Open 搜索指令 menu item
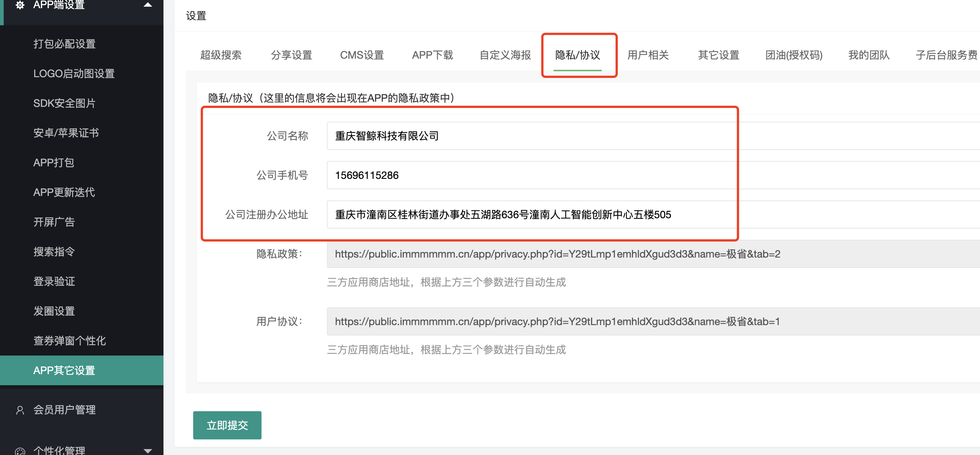 [54, 252]
